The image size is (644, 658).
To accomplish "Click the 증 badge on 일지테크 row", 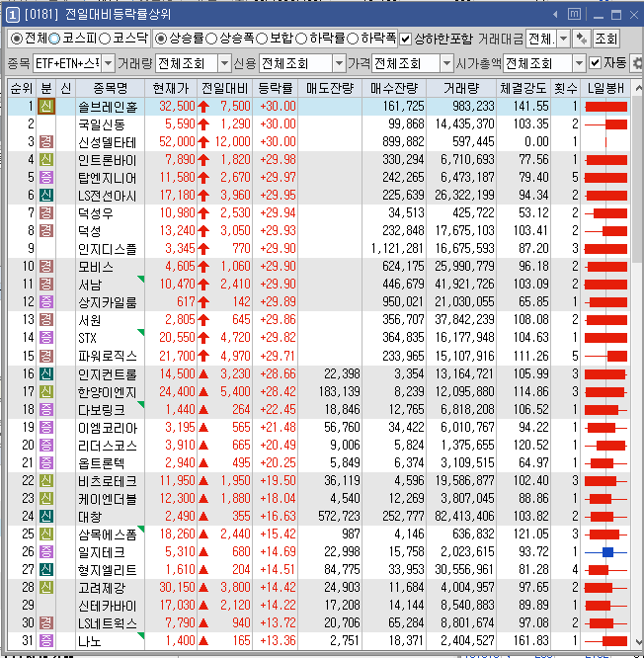I will point(46,551).
